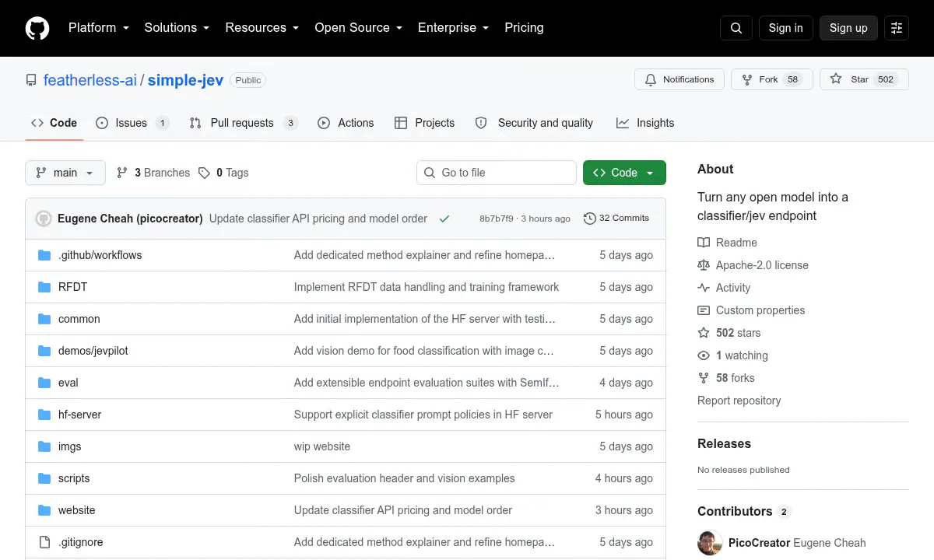The image size is (934, 560).
Task: Click the Sign up button
Action: tap(848, 28)
